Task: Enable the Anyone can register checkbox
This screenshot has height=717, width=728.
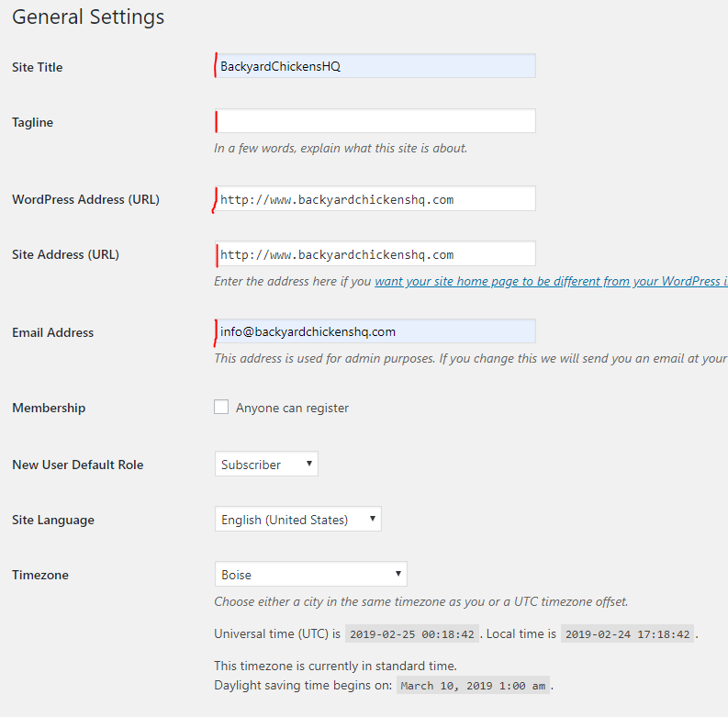Action: [221, 407]
